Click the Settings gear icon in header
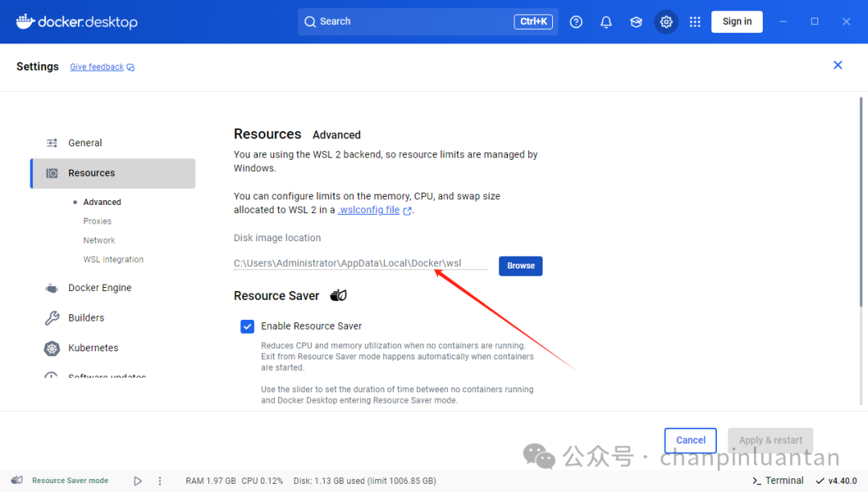This screenshot has width=868, height=492. [666, 22]
